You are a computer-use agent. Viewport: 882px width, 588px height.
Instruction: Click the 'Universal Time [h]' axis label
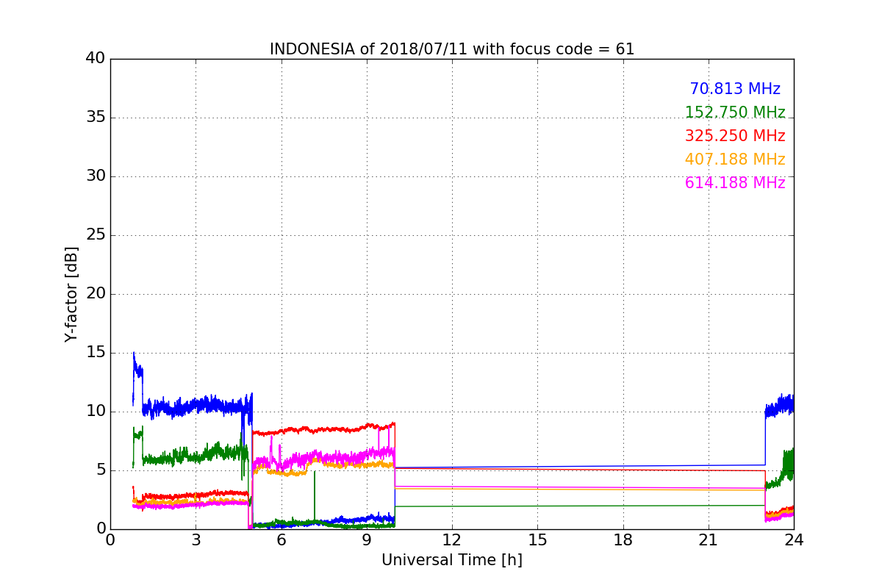click(451, 560)
